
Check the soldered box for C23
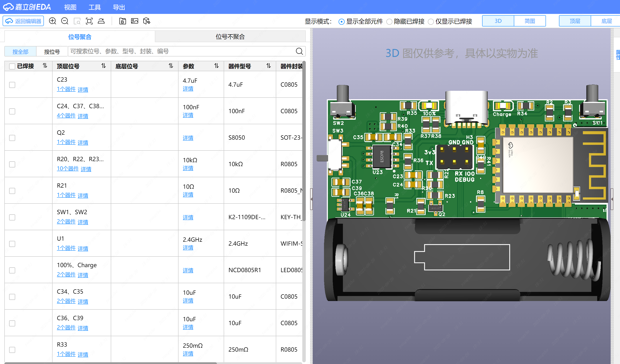(12, 85)
